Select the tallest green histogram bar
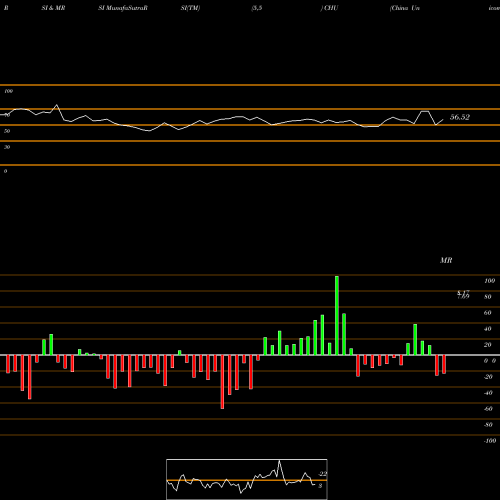The width and height of the screenshot is (500, 500). coord(337,315)
